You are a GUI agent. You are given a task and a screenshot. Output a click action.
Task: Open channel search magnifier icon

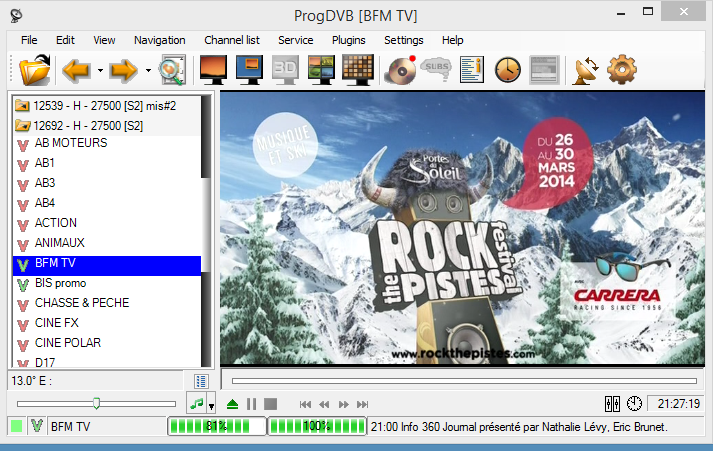172,70
